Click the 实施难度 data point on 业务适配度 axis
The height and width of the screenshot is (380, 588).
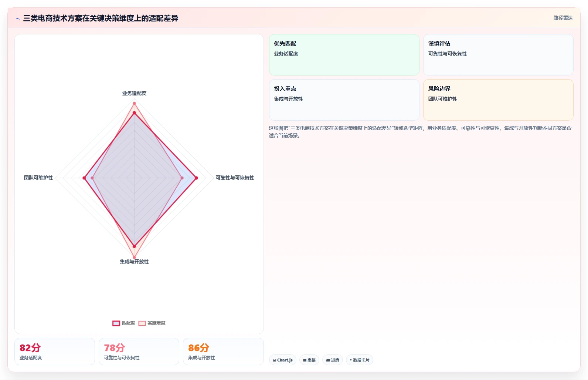pos(134,103)
